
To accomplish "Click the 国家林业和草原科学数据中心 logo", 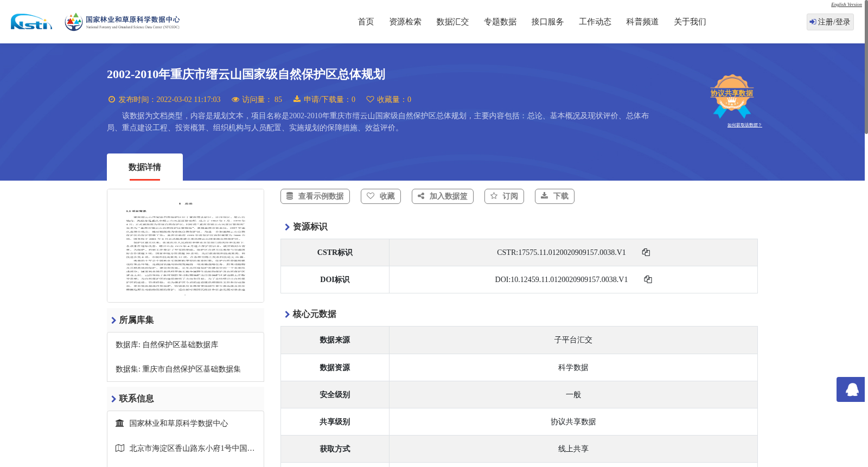I will (x=122, y=22).
